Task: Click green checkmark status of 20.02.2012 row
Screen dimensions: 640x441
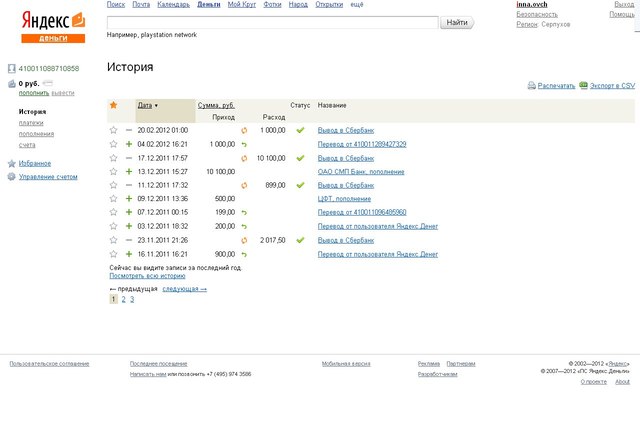Action: pyautogui.click(x=300, y=130)
